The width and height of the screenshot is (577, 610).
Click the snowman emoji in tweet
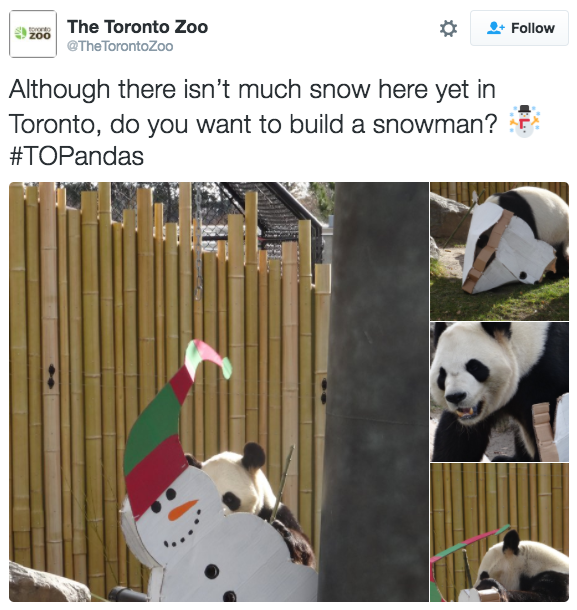click(524, 121)
